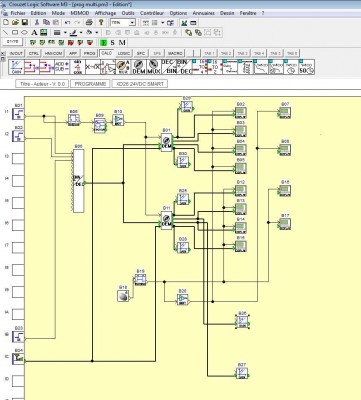Switch to M monitoring mode
Viewport: 361px width, 400px height.
click(122, 42)
